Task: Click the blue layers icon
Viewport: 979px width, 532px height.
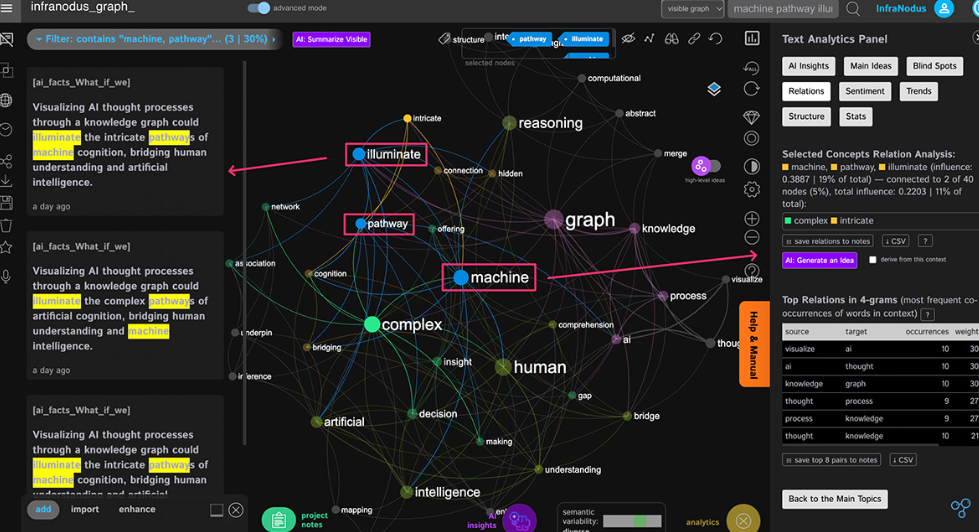Action: point(714,89)
